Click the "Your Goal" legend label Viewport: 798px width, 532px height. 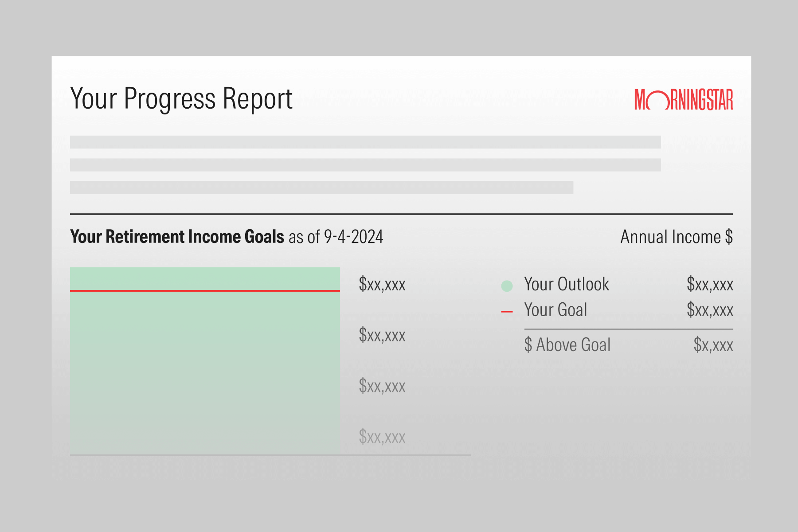coord(555,310)
